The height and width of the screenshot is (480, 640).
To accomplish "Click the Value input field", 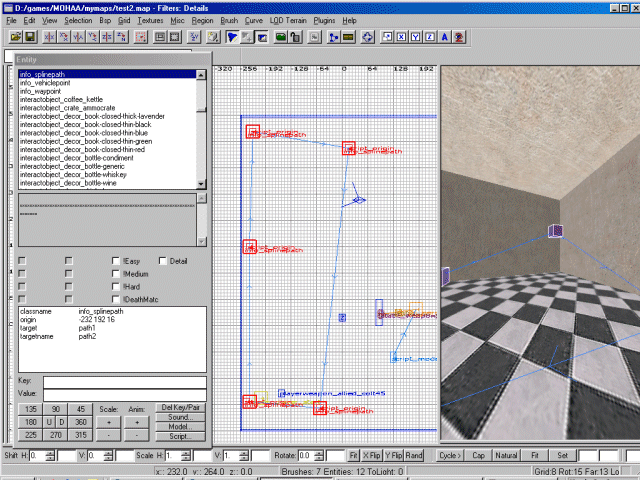I will pos(124,395).
